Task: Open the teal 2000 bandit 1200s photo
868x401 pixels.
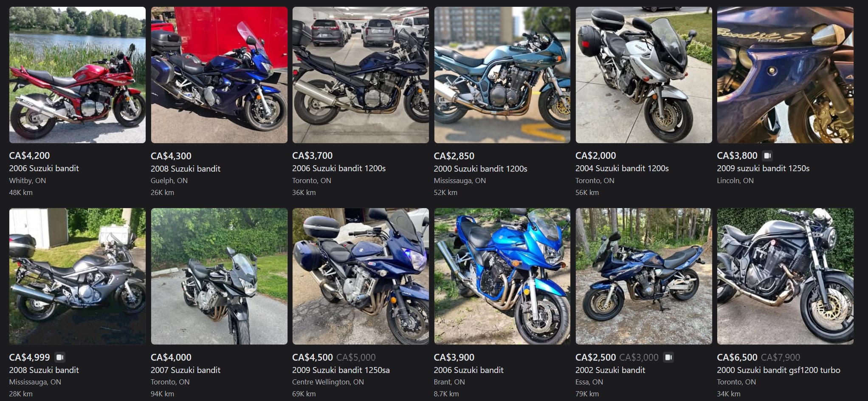Action: pos(502,75)
